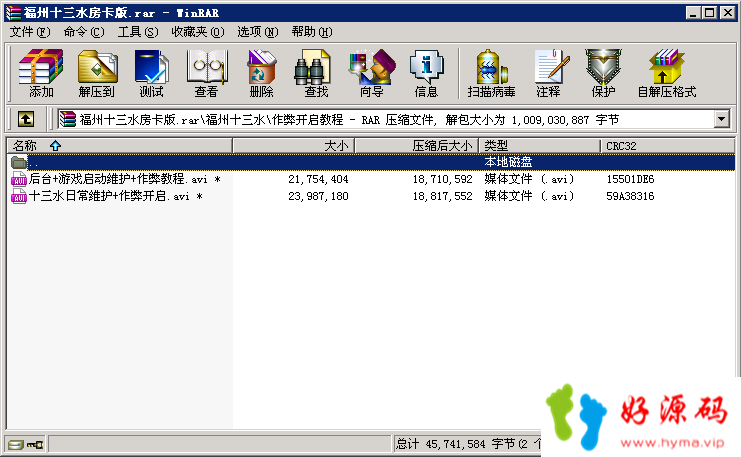Click CRC32 value 15501DE6
Screen dimensions: 741x457
(x=630, y=180)
